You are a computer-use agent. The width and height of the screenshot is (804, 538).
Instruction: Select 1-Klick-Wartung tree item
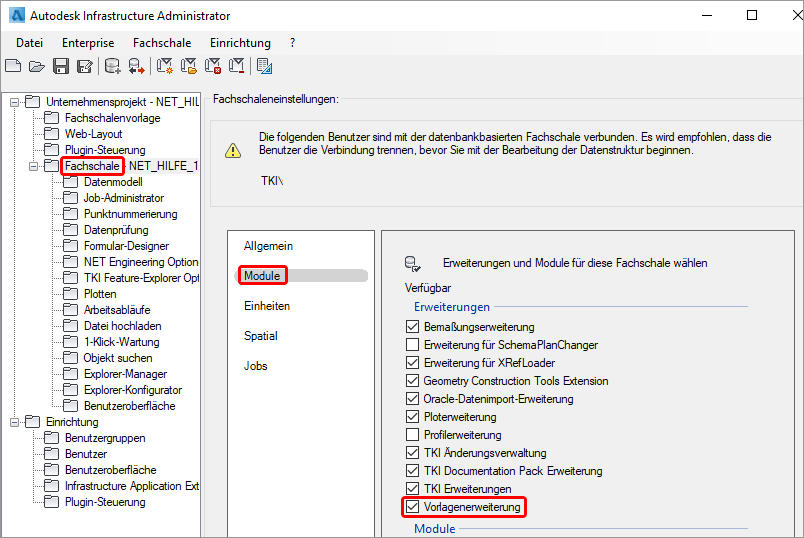122,342
